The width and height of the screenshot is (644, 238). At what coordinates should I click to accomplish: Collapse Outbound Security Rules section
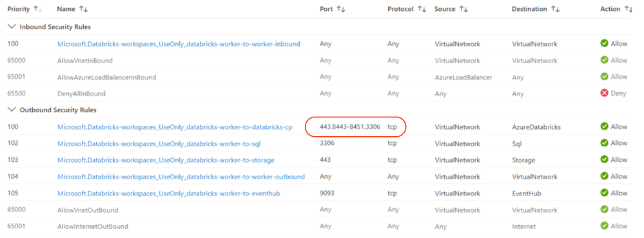click(x=12, y=110)
